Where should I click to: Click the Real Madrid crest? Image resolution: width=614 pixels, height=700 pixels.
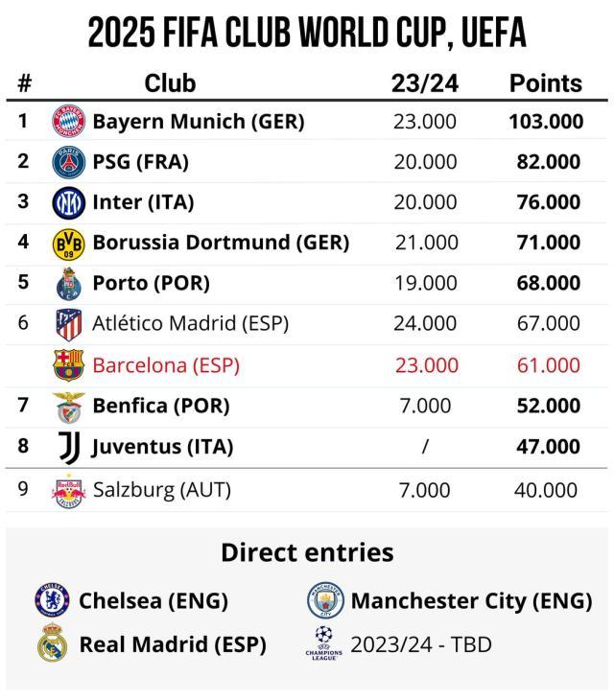52,643
